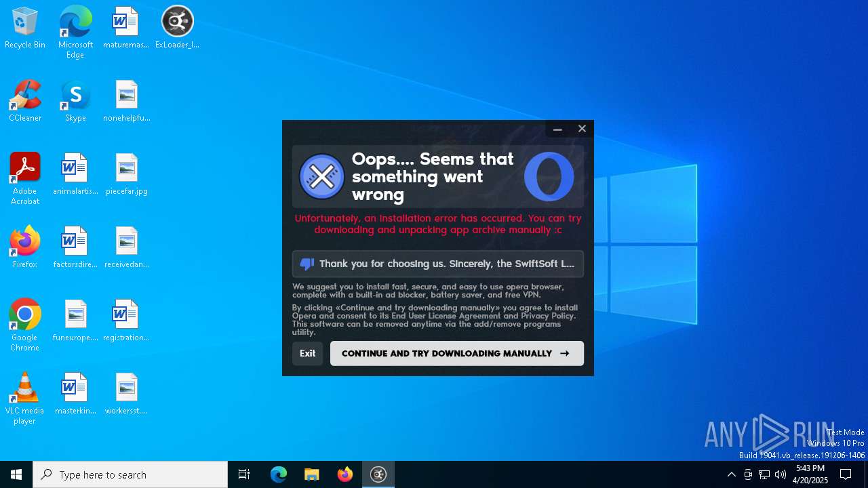Select the maturemas Word document icon
The height and width of the screenshot is (488, 868).
pyautogui.click(x=126, y=28)
